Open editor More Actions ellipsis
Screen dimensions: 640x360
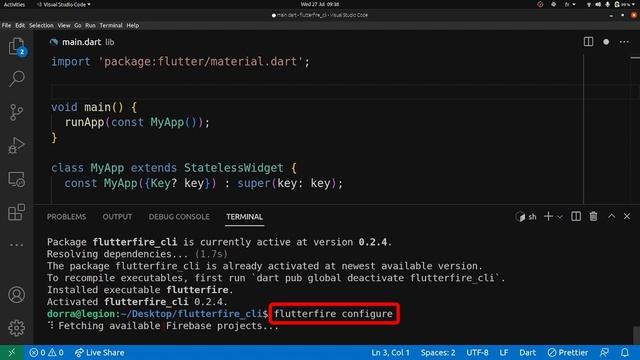(x=624, y=42)
